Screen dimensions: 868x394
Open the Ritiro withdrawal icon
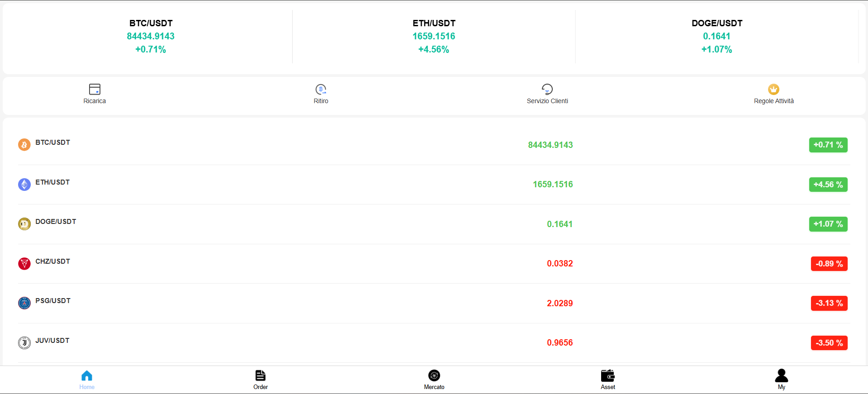[x=321, y=89]
